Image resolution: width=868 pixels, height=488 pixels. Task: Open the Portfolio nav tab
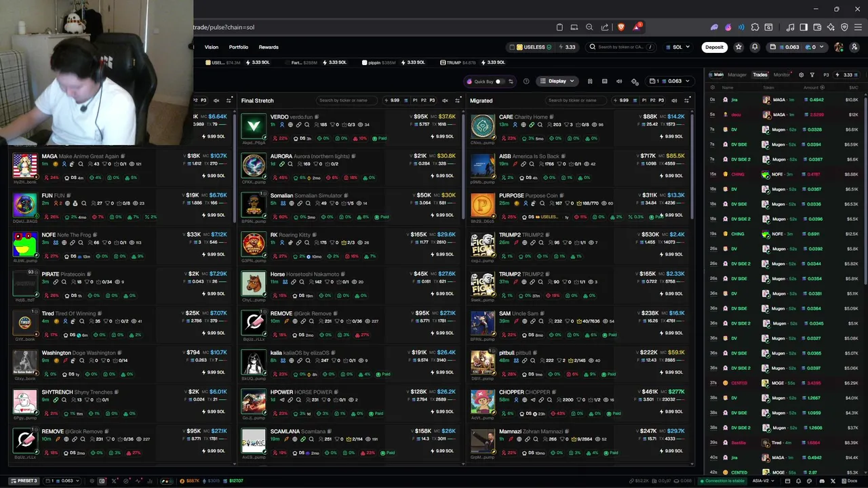click(239, 47)
